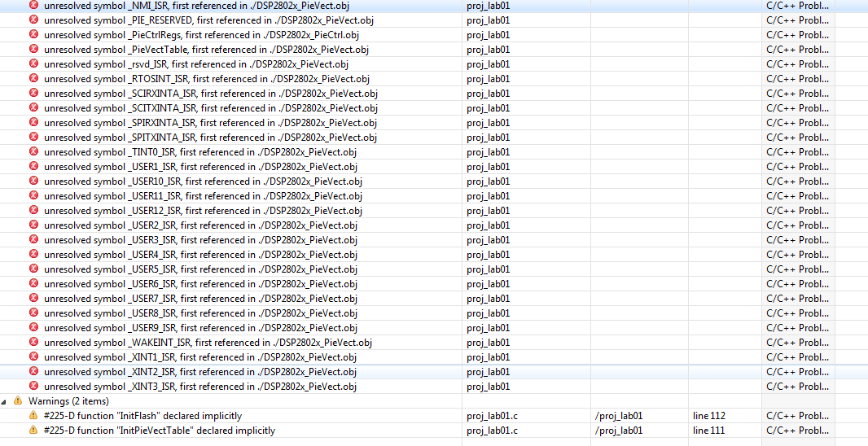This screenshot has width=868, height=446.
Task: Select the unresolved symbol _rsvd_ISR error text
Action: [x=196, y=64]
